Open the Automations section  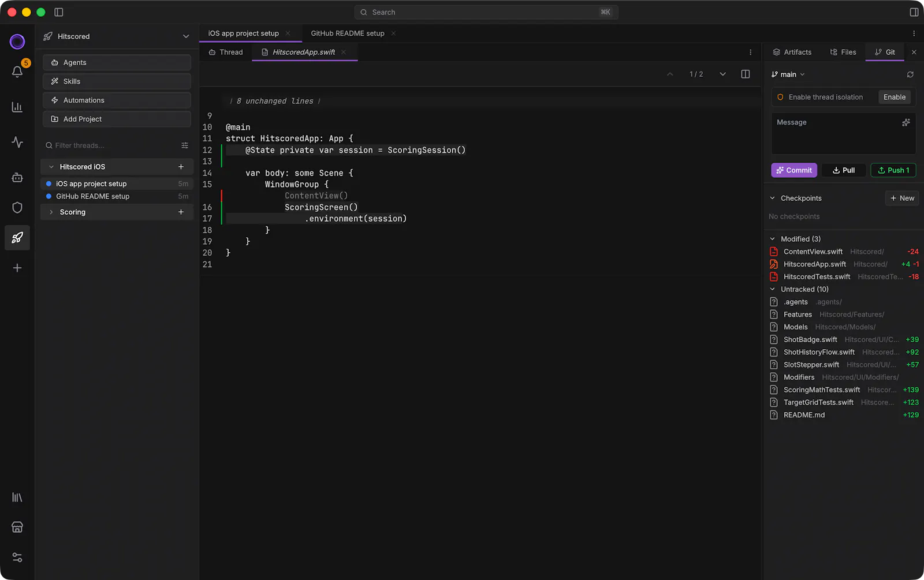(x=117, y=100)
